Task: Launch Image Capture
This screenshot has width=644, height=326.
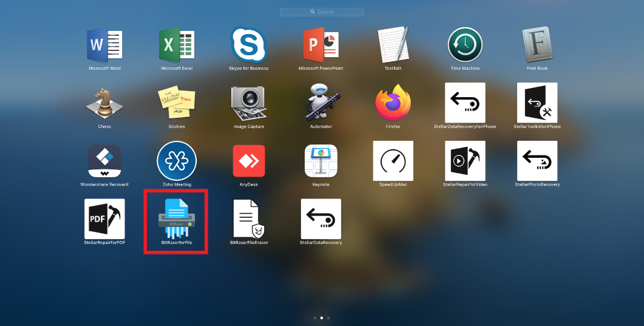Action: (249, 103)
